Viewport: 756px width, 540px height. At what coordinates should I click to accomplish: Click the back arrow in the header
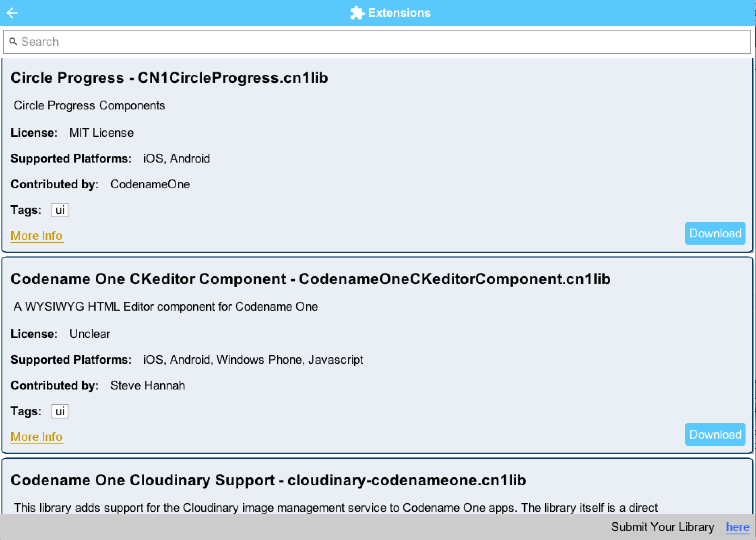12,12
